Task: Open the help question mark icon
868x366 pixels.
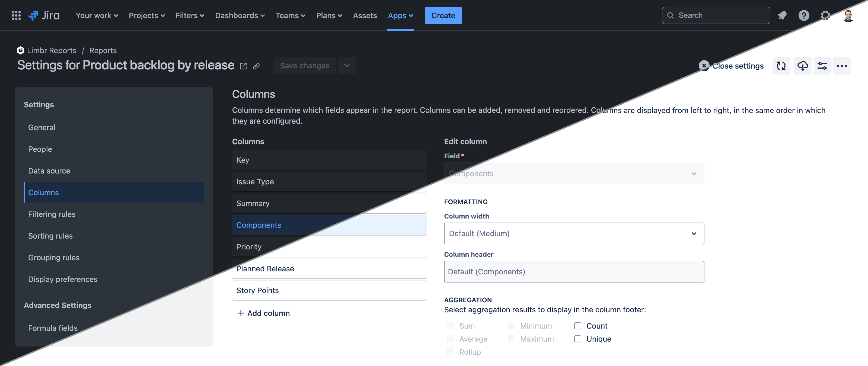Action: click(x=804, y=15)
